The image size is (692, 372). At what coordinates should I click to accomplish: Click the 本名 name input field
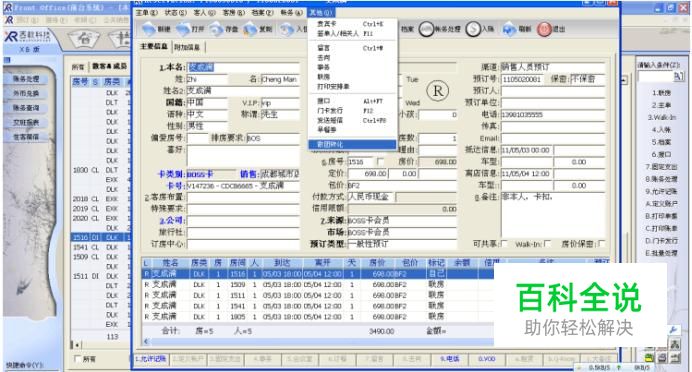244,67
